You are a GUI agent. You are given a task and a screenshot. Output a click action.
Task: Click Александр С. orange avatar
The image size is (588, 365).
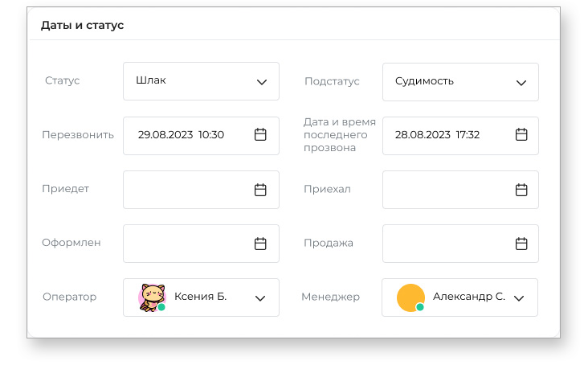pos(410,297)
